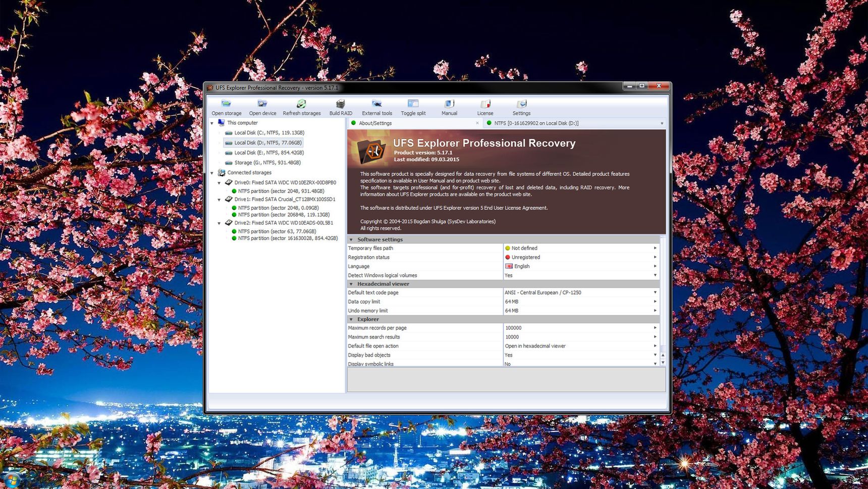Click green dot of sector 206848 partition
This screenshot has height=489, width=868.
[x=234, y=215]
